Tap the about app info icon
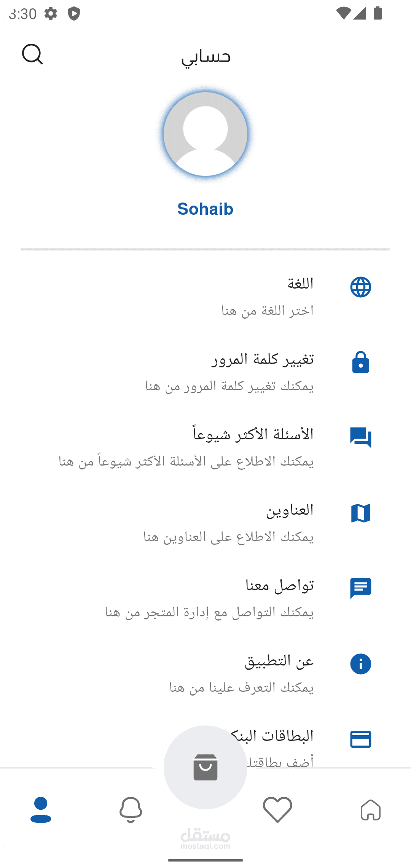This screenshot has height=868, width=411. click(x=360, y=664)
